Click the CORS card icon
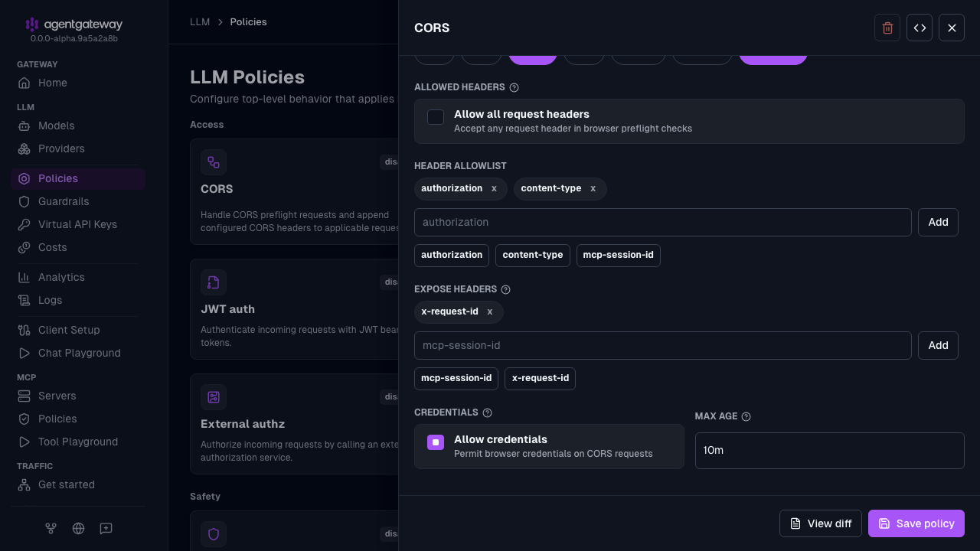 click(x=214, y=162)
